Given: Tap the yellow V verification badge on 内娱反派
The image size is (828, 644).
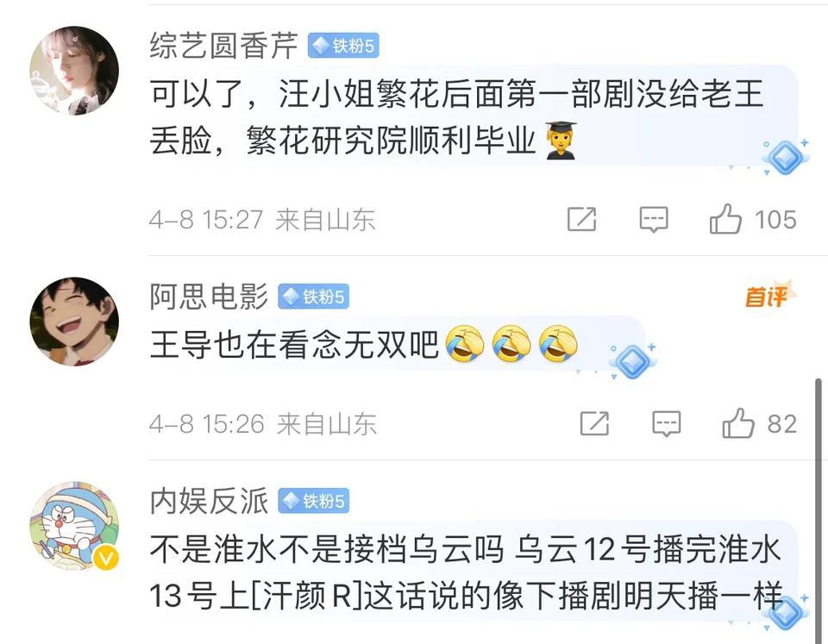Looking at the screenshot, I should coord(106,558).
